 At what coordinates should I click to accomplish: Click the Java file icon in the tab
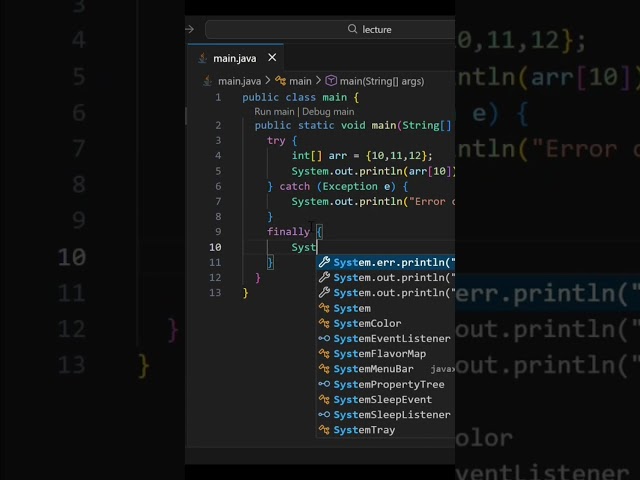pyautogui.click(x=202, y=58)
